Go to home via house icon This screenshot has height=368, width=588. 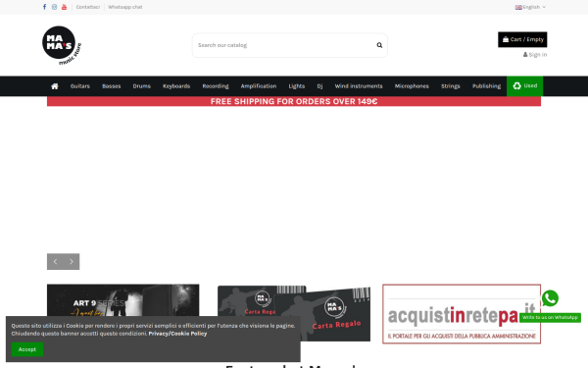pyautogui.click(x=55, y=86)
